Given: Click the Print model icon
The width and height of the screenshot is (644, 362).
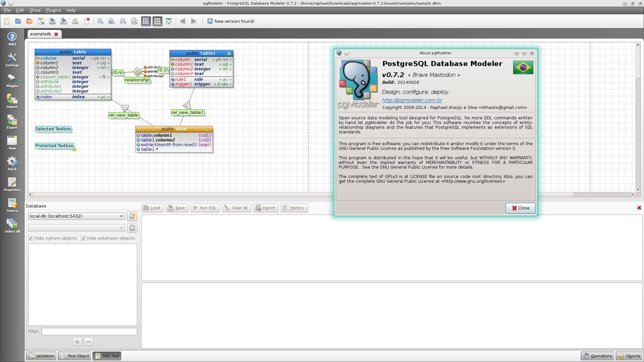Looking at the screenshot, I should point(75,21).
